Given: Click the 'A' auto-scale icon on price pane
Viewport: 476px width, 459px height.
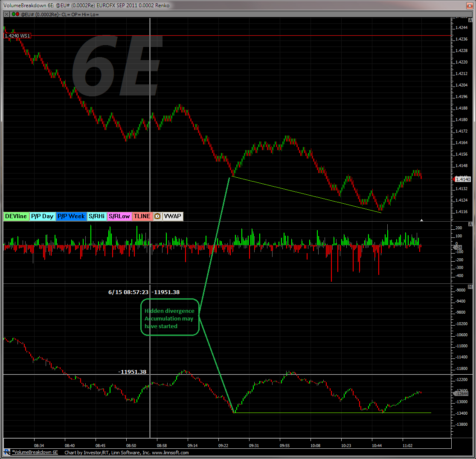Looking at the screenshot, I should 470,20.
